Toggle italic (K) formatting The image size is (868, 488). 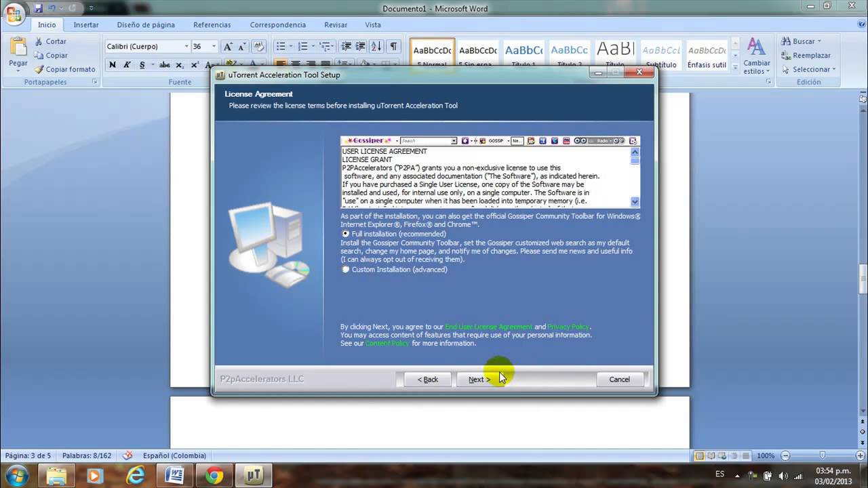127,65
